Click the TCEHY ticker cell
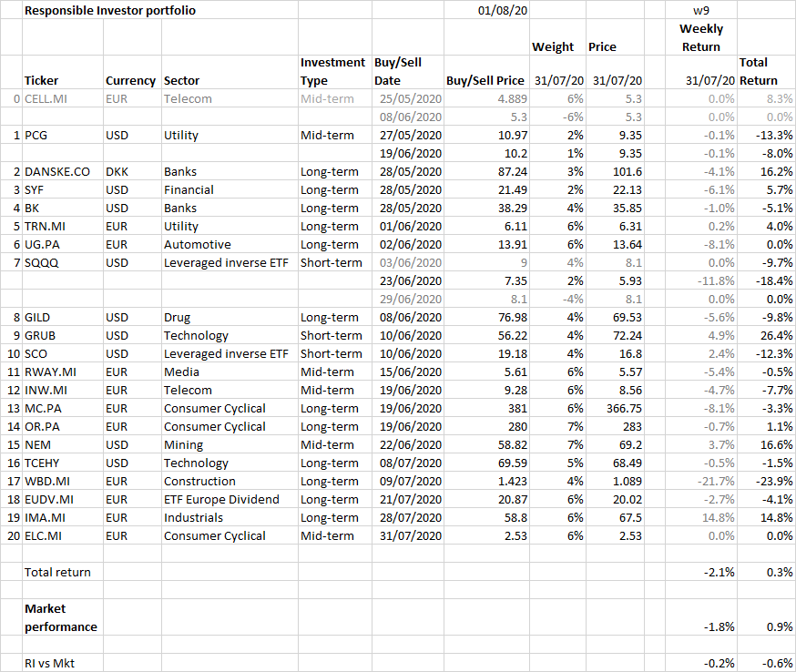Screen dimensions: 796x672 click(x=45, y=463)
